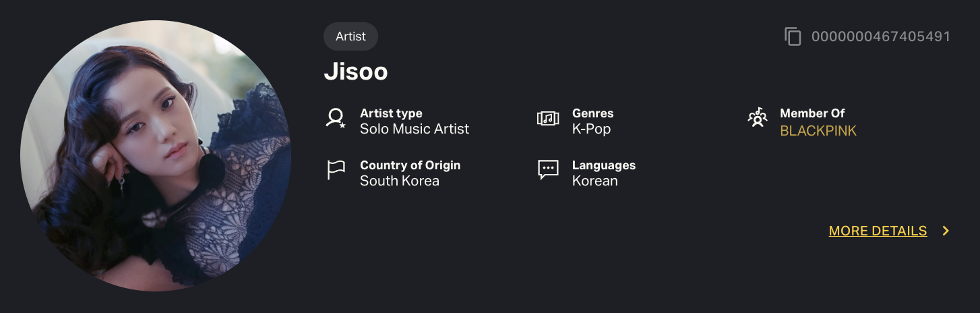Select the South Korea country value
This screenshot has width=980, height=313.
pyautogui.click(x=400, y=181)
